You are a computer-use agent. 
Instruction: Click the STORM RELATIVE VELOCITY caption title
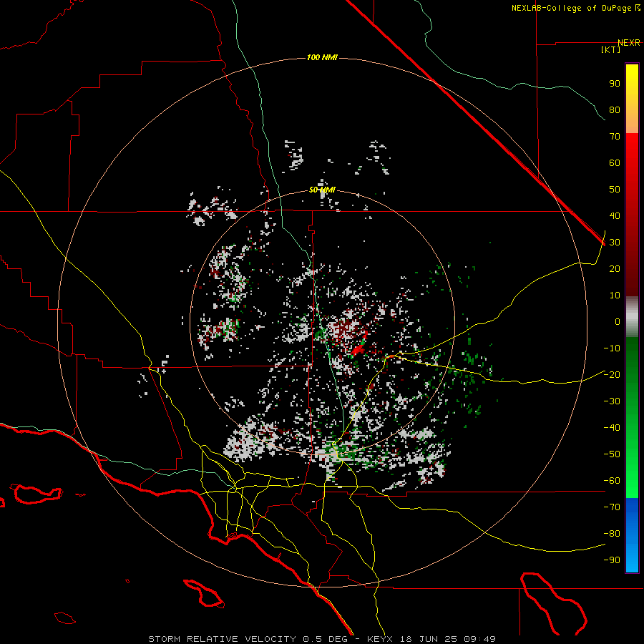[222, 639]
